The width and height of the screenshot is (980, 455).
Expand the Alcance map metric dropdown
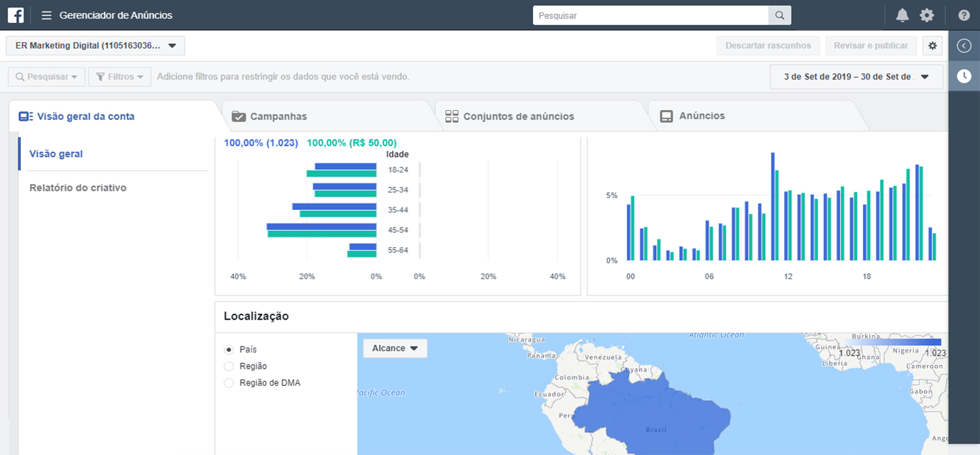(x=395, y=348)
